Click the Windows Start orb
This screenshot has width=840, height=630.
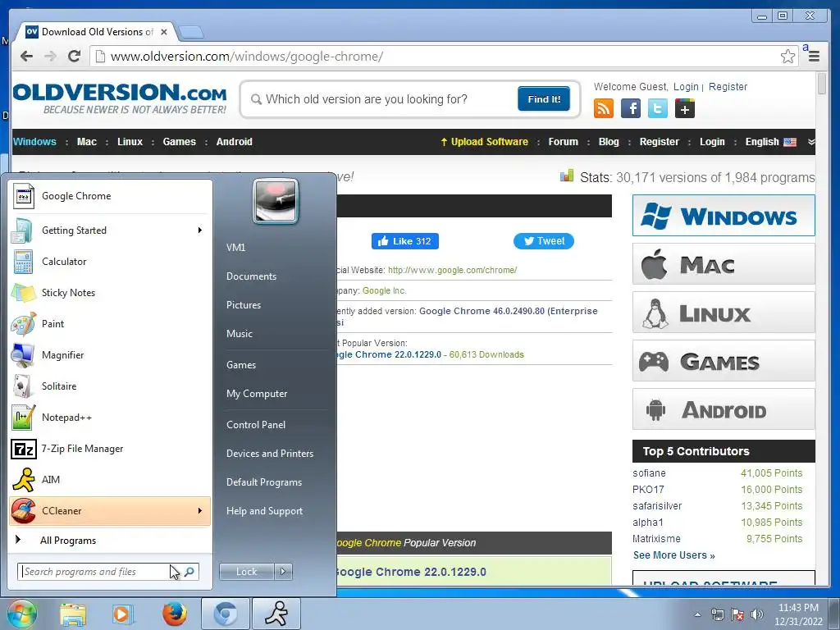tap(21, 614)
